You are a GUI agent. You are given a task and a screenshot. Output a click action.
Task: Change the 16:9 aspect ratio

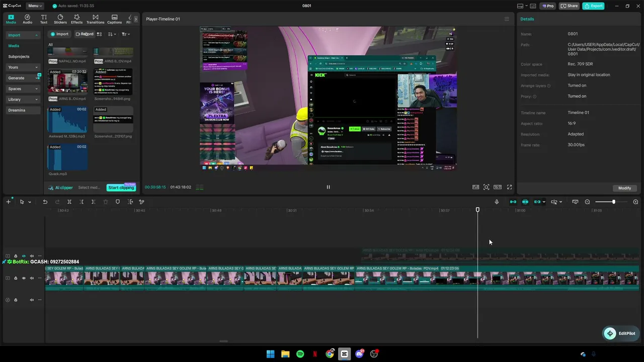tap(498, 187)
